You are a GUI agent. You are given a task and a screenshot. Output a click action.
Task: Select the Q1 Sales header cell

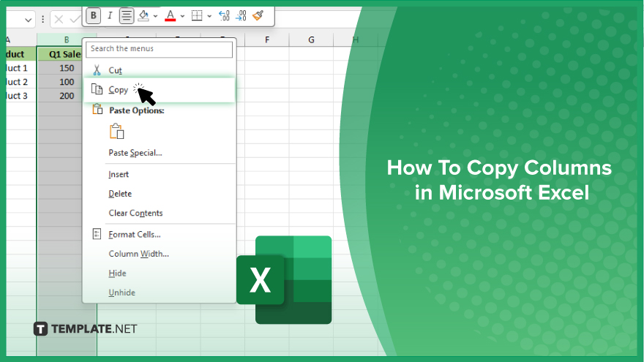59,54
